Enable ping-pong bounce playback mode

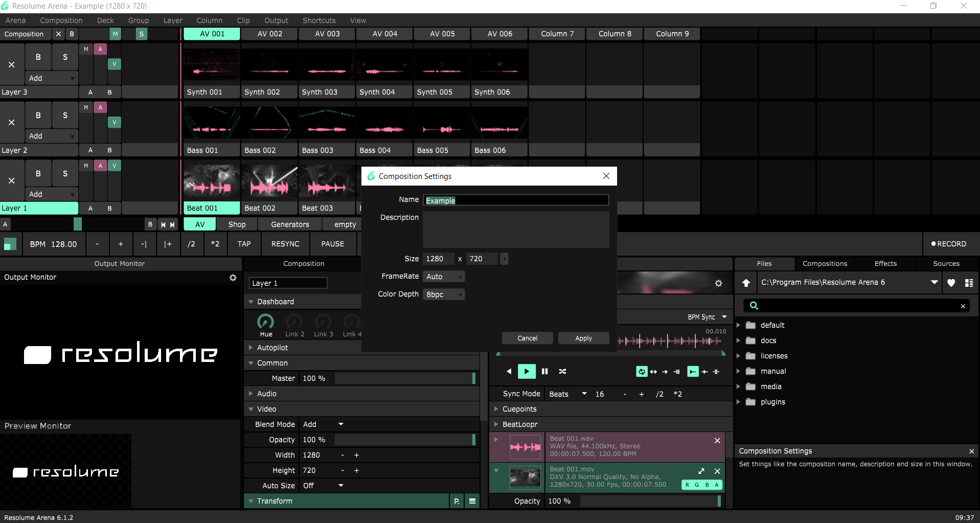coord(653,372)
